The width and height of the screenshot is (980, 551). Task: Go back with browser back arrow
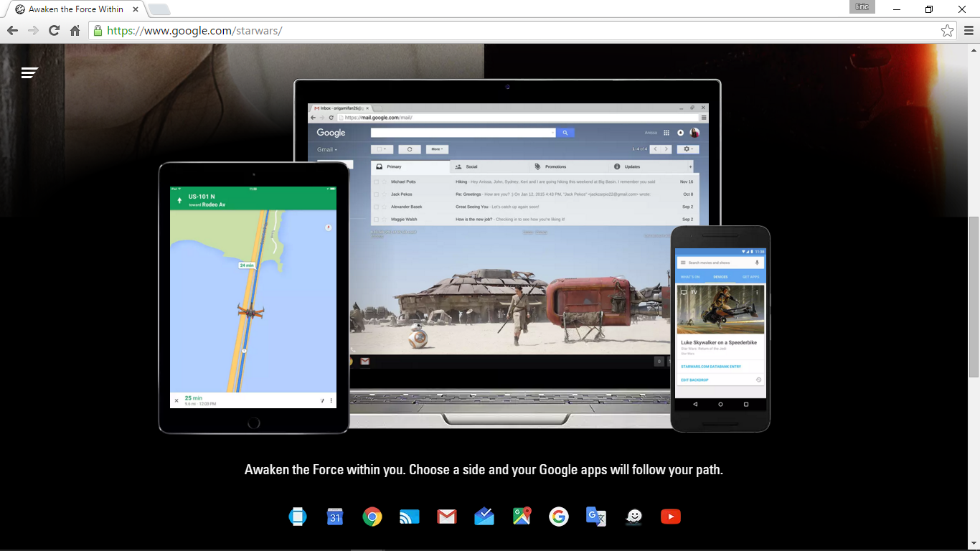pyautogui.click(x=12, y=30)
